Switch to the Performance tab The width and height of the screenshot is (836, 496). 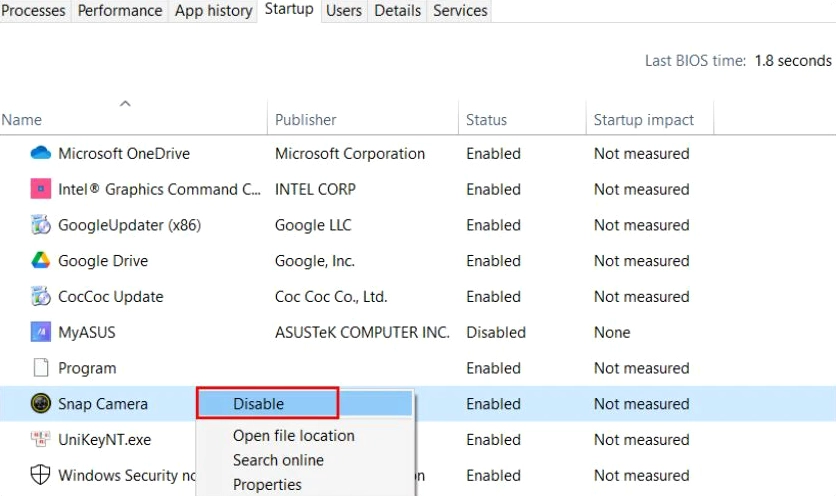[x=120, y=11]
